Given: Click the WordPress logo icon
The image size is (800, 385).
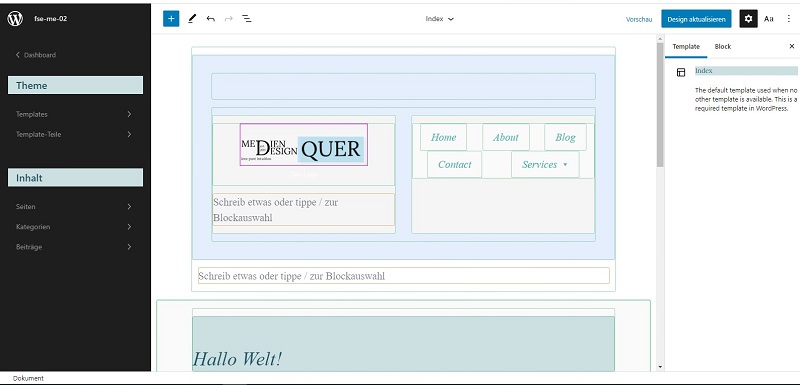Looking at the screenshot, I should [15, 19].
